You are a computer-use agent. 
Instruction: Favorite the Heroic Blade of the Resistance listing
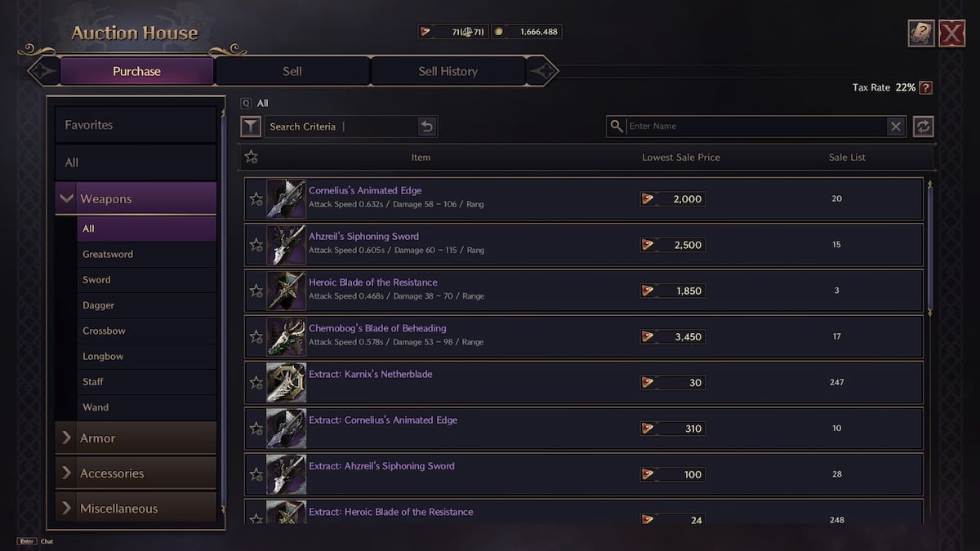pos(256,290)
